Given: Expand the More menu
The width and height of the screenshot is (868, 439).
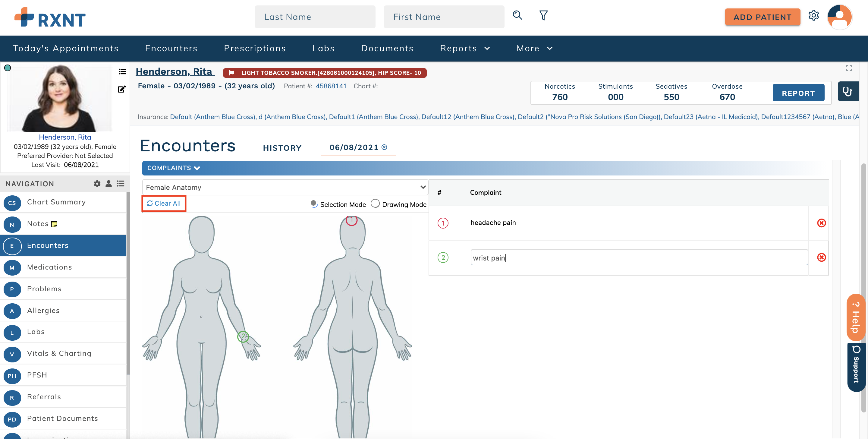Looking at the screenshot, I should click(534, 48).
